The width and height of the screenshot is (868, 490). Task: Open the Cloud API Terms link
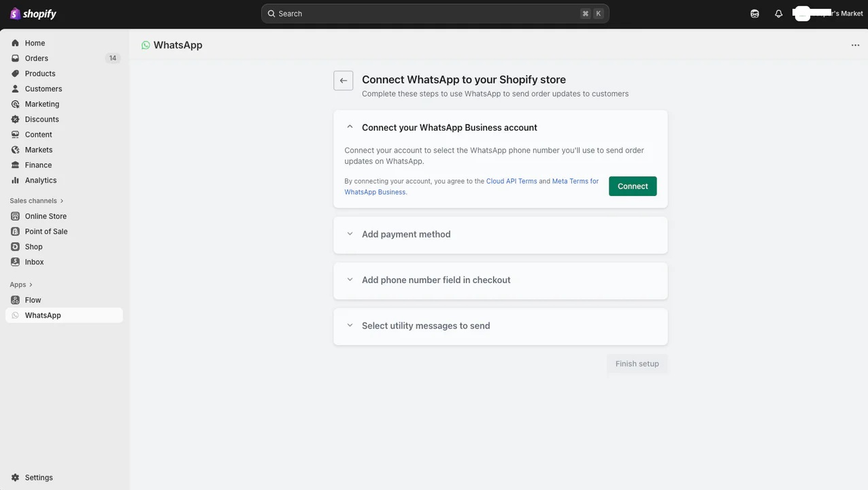[x=512, y=181]
